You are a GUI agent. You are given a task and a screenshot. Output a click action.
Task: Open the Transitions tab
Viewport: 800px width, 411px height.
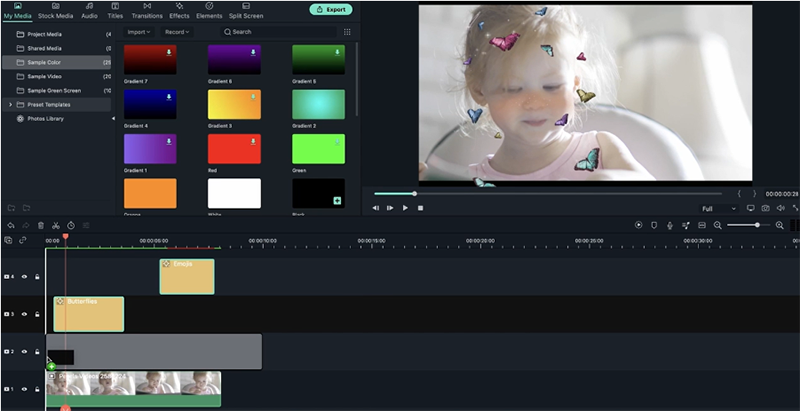tap(147, 11)
